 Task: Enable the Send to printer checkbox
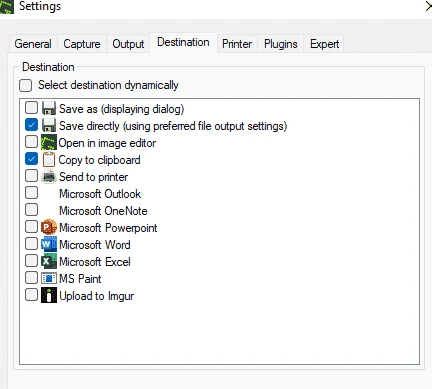[31, 176]
